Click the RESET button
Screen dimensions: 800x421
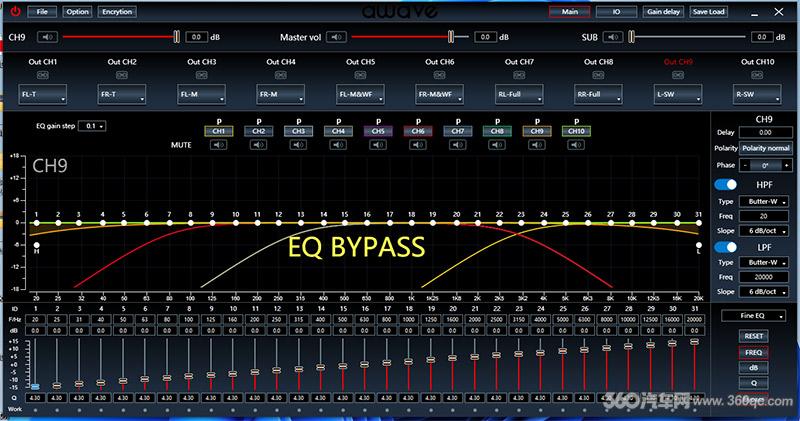[754, 336]
